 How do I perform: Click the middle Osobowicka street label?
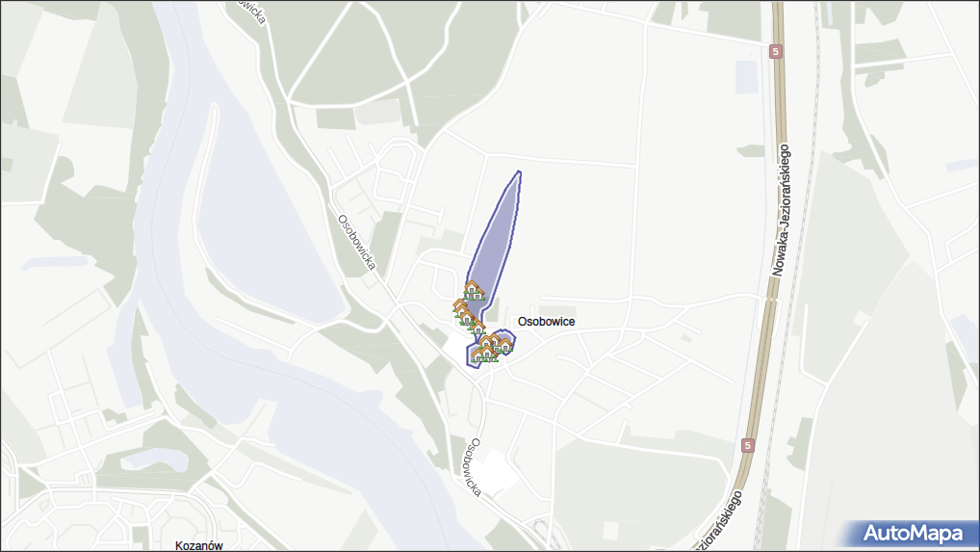pyautogui.click(x=357, y=243)
